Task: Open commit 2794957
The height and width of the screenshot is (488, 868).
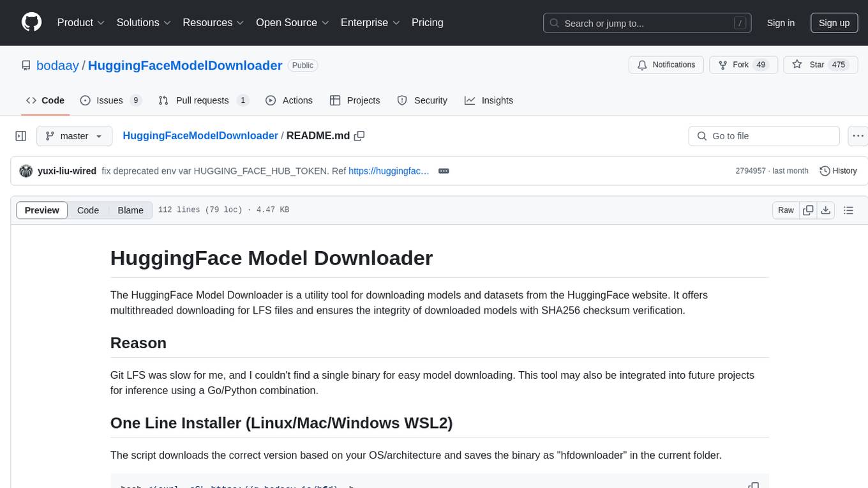Action: (751, 171)
